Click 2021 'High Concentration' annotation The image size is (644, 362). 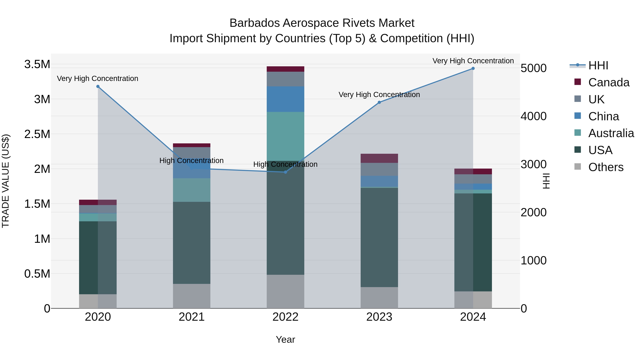pyautogui.click(x=191, y=160)
